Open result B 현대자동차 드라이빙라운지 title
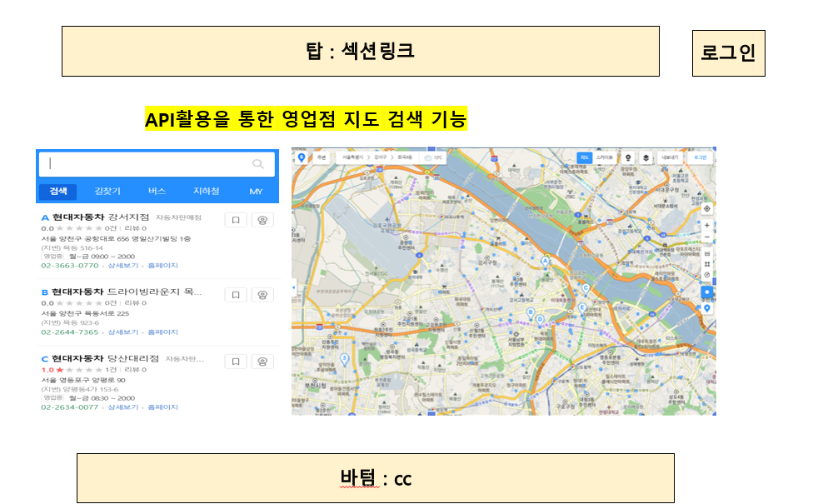This screenshot has width=813, height=504. coord(127,292)
